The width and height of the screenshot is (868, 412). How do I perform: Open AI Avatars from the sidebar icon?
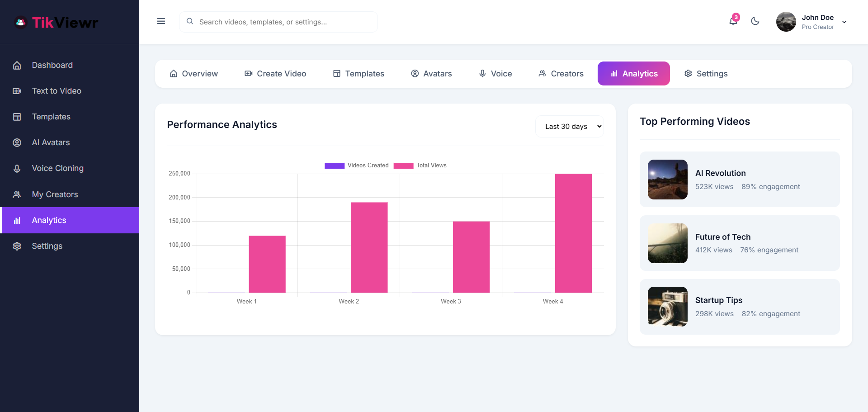[x=17, y=142]
